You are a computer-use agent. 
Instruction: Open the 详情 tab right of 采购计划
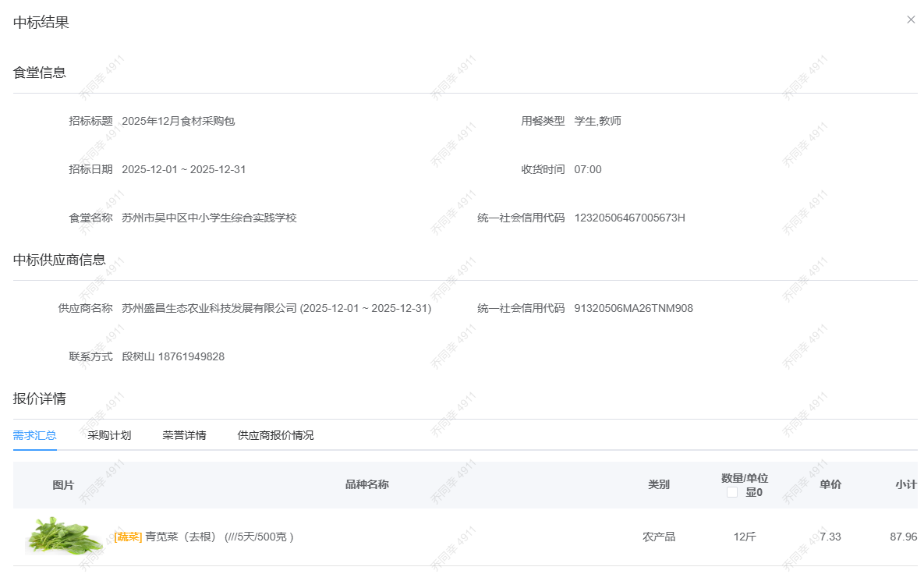tap(184, 435)
